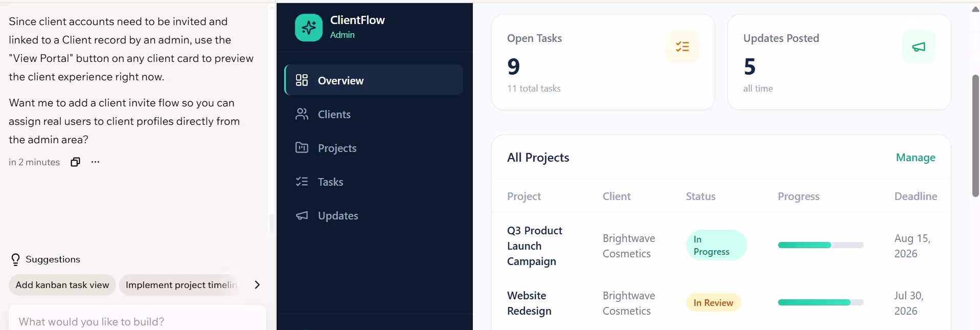Click the Admin label under ClientFlow
Viewport: 980px width, 330px height.
[x=343, y=35]
